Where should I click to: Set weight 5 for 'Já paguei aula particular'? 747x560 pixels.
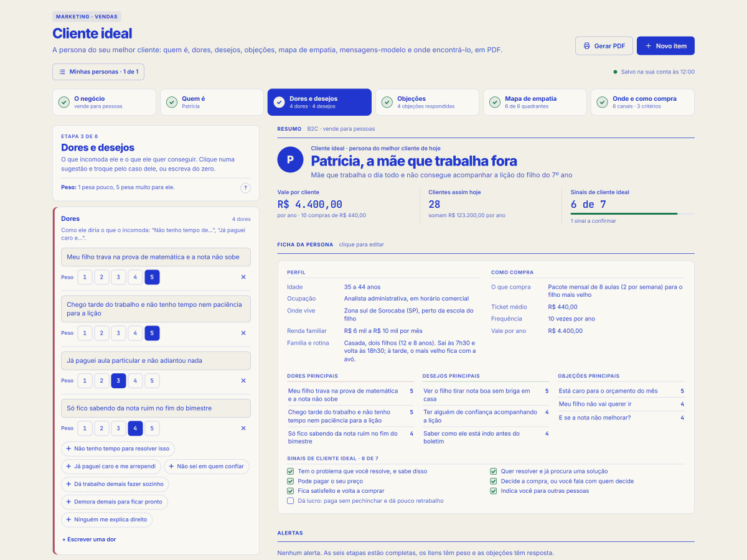coord(153,381)
